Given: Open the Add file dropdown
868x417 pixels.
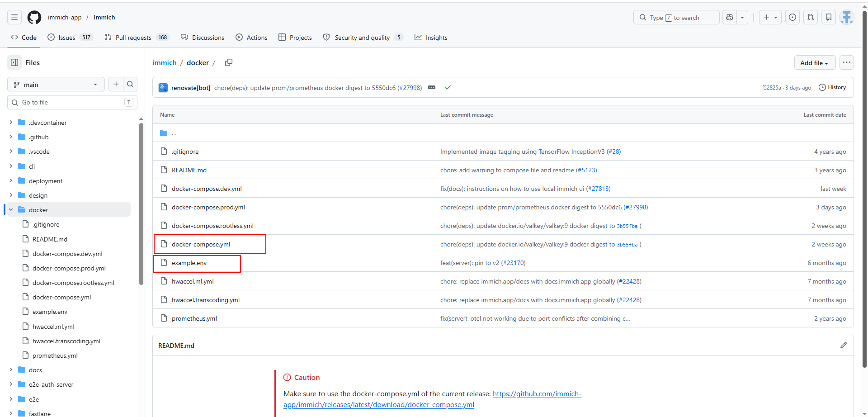Looking at the screenshot, I should (x=814, y=63).
